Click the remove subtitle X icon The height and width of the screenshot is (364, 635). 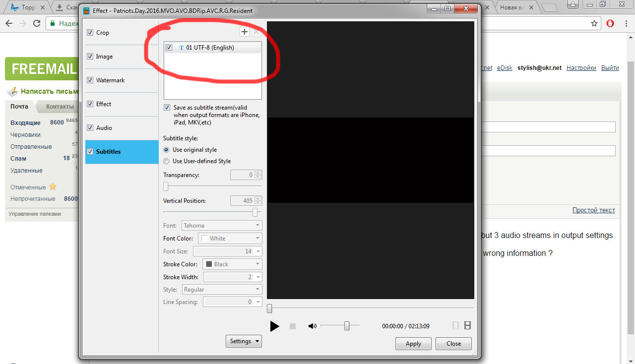tap(256, 32)
